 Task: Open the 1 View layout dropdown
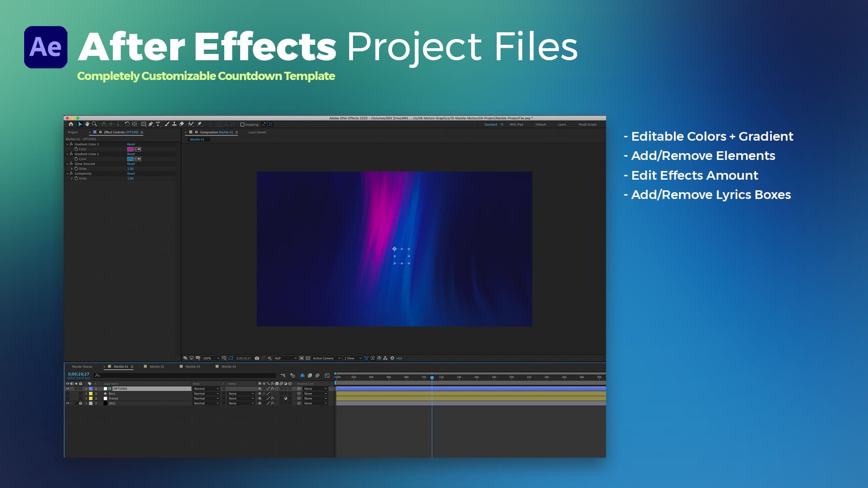[x=353, y=358]
